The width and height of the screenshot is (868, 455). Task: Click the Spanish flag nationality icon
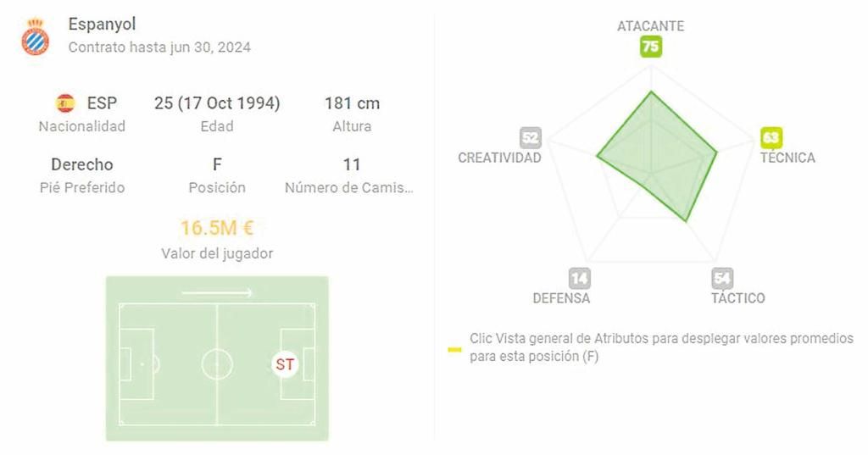click(65, 103)
